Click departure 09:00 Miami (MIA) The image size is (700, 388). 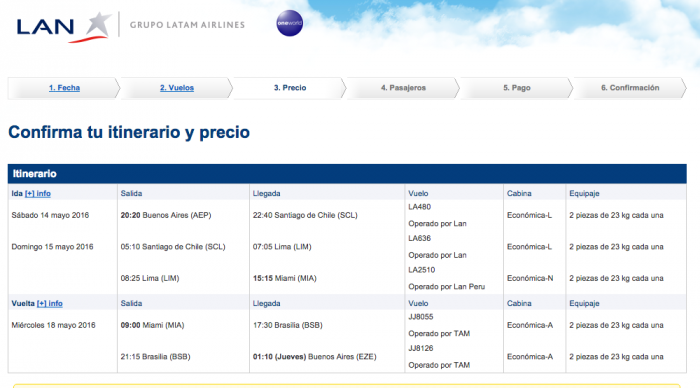152,325
